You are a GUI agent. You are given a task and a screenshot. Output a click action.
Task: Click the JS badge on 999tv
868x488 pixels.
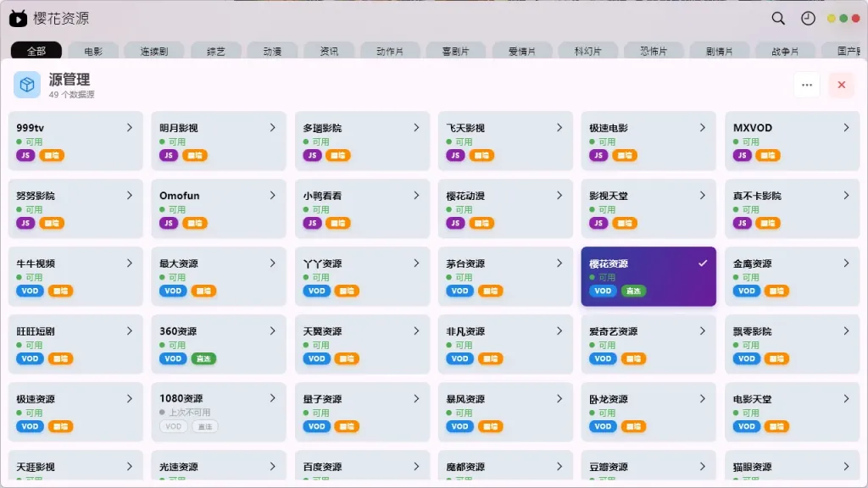tap(25, 156)
